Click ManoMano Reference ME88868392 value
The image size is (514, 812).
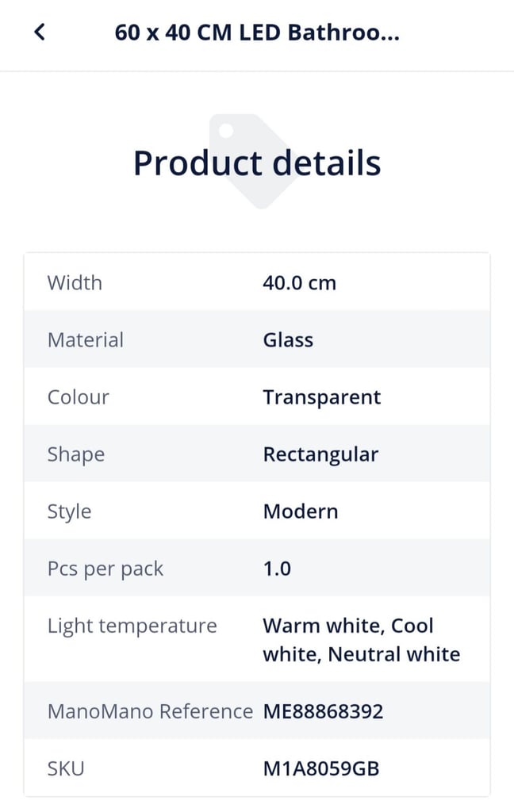323,711
